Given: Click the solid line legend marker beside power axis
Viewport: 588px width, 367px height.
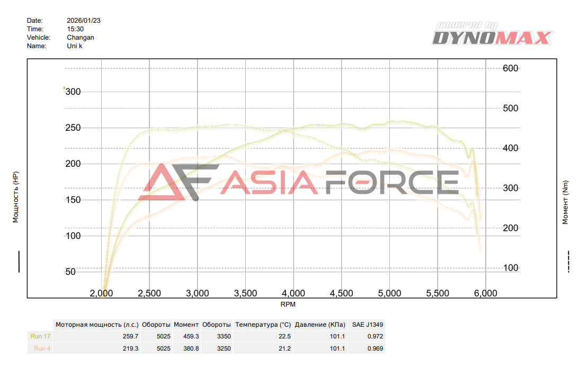Looking at the screenshot, I should pyautogui.click(x=19, y=261).
